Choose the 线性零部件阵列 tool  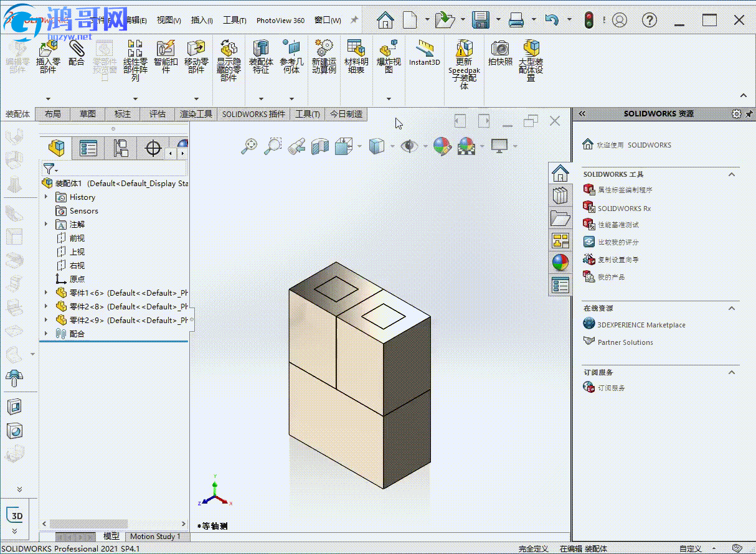135,61
